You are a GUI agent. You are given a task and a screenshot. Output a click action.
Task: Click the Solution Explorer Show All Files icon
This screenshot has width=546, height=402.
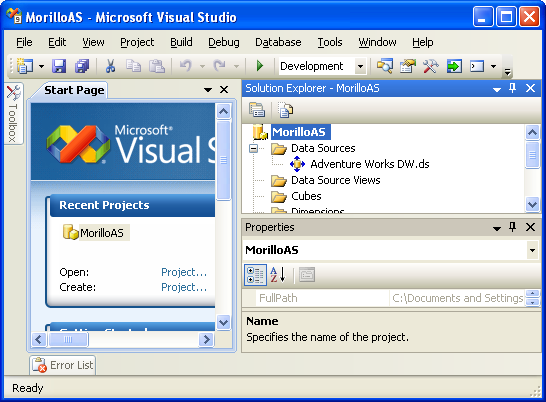click(286, 110)
